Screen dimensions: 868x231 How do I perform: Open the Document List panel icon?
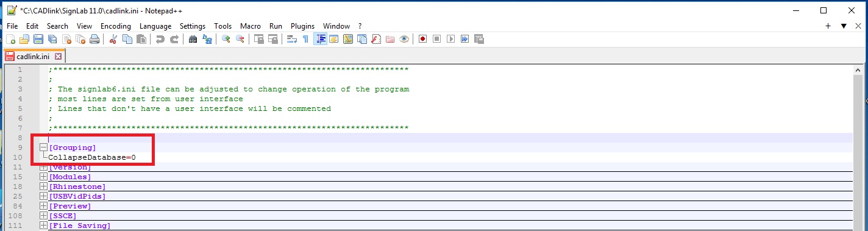362,39
